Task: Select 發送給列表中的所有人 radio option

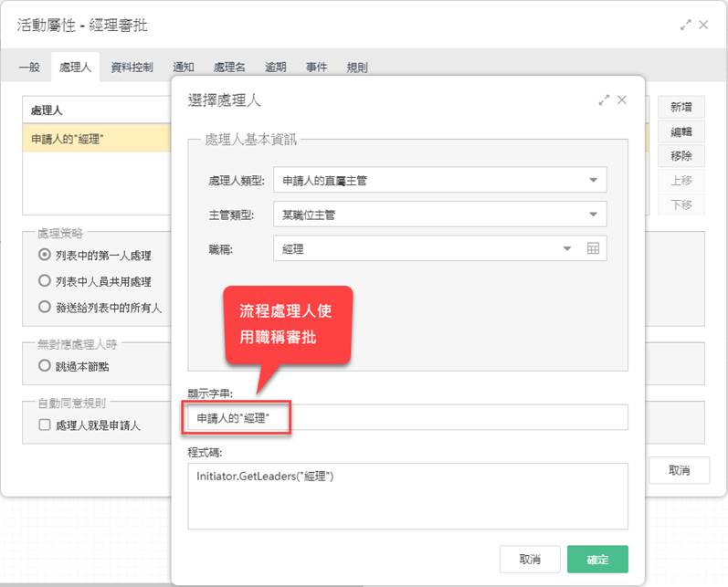Action: pyautogui.click(x=45, y=307)
